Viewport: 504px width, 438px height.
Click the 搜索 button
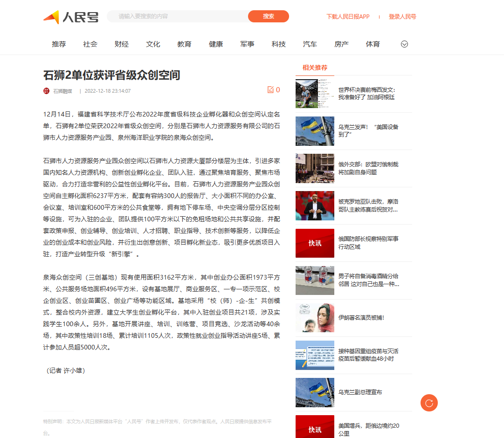268,16
